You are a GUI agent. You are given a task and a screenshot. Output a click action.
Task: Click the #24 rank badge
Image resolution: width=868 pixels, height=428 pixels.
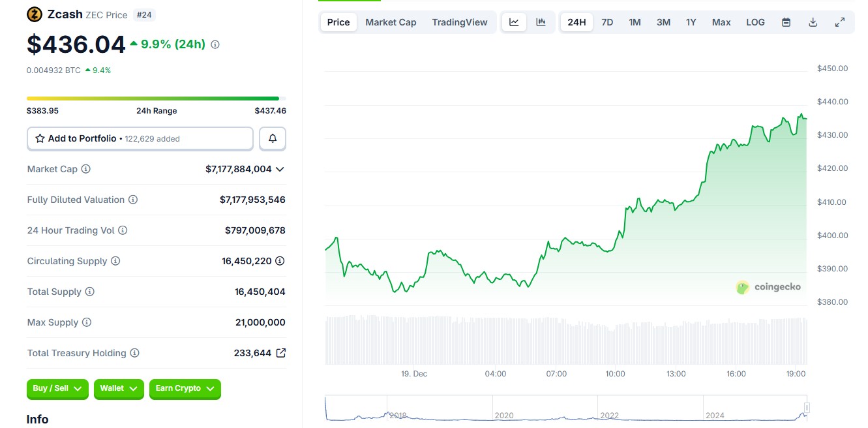coord(144,14)
